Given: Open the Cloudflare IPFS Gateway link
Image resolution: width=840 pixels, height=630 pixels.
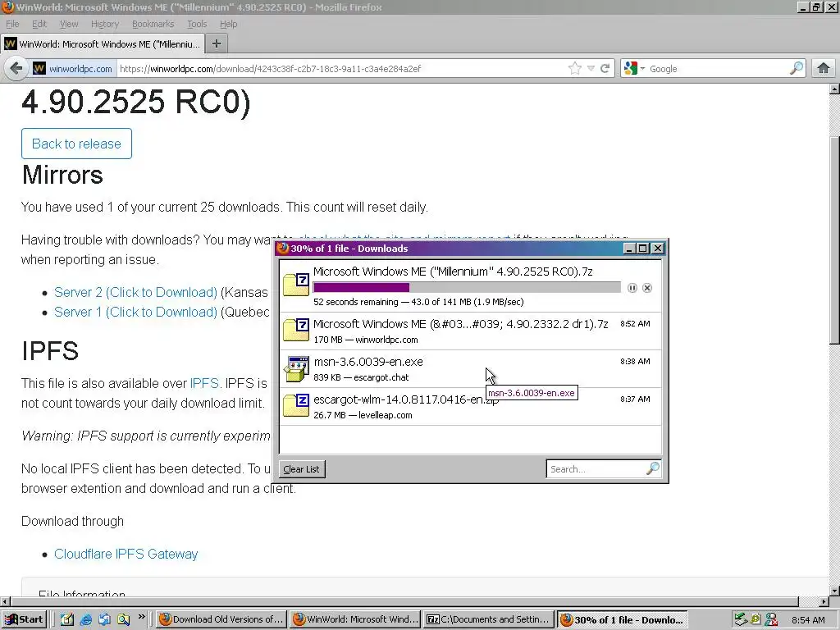Looking at the screenshot, I should pyautogui.click(x=126, y=554).
